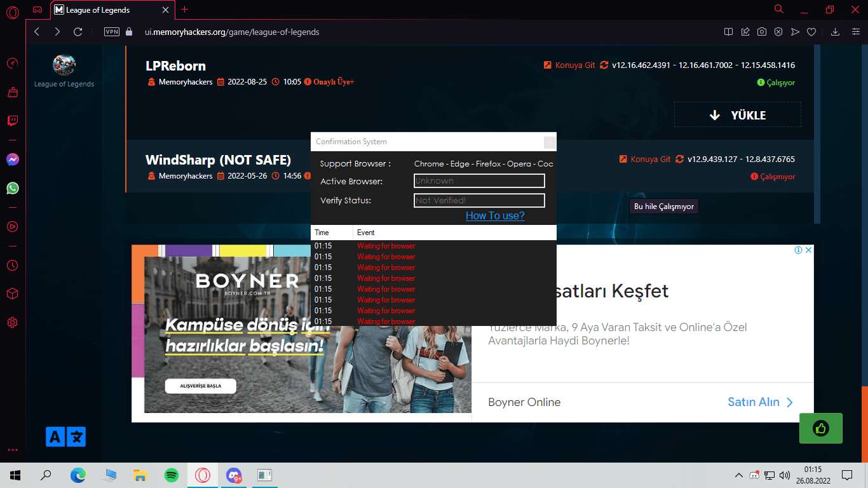Go back to the previous page

[x=37, y=32]
